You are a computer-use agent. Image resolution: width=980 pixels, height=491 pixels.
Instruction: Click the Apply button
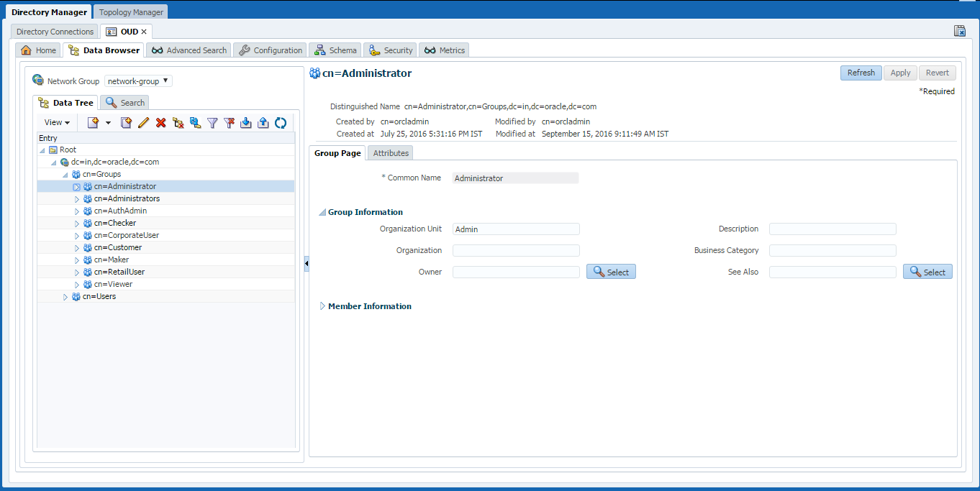901,73
